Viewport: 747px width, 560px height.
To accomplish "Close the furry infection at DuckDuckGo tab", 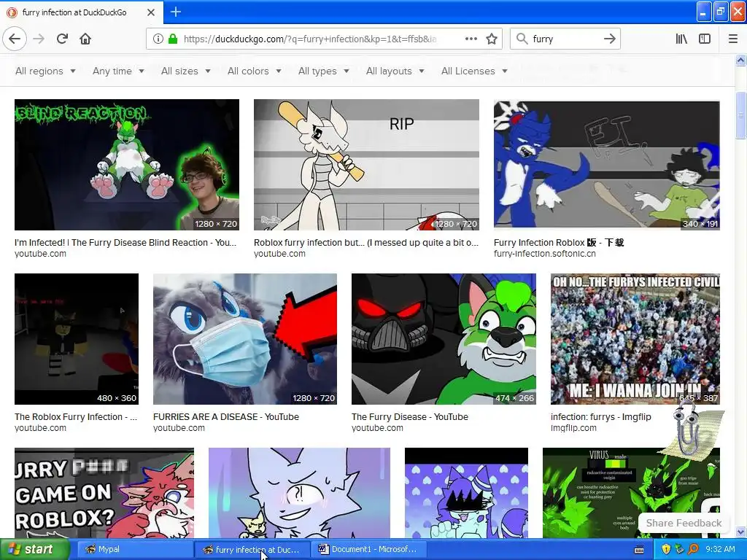I will click(x=151, y=12).
